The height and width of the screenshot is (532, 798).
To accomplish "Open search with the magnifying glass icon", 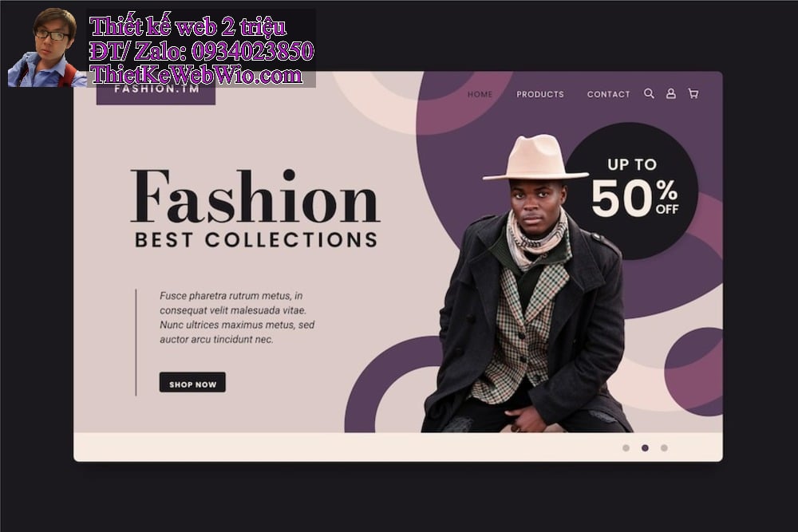I will [x=649, y=93].
